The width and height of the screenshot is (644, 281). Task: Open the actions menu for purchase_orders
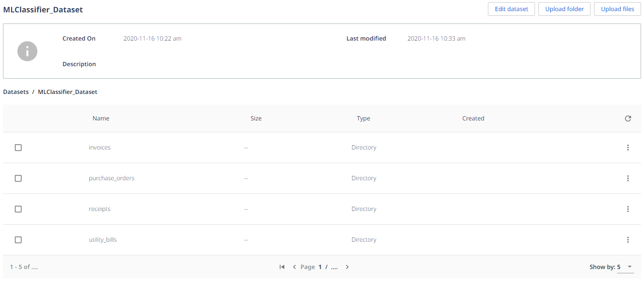(x=628, y=178)
